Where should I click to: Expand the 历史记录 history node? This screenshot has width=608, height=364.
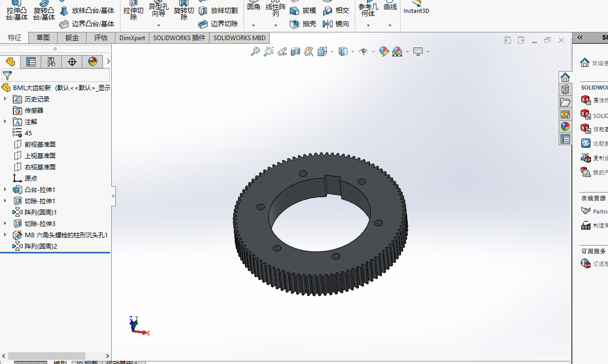(5, 99)
